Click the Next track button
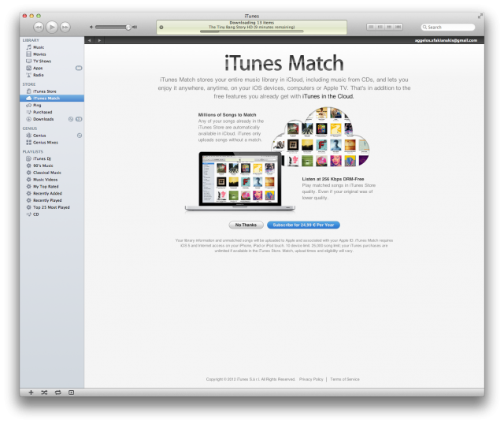Screen dimensions: 504x424 [65, 27]
